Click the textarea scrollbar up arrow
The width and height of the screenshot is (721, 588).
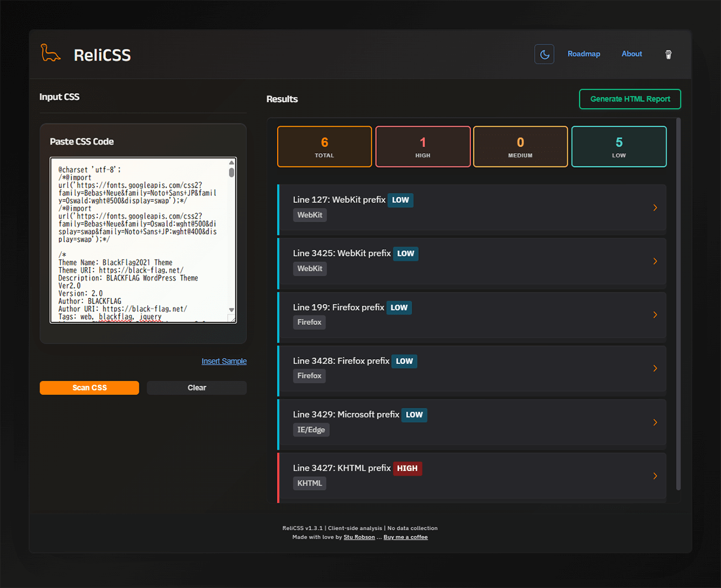point(231,163)
